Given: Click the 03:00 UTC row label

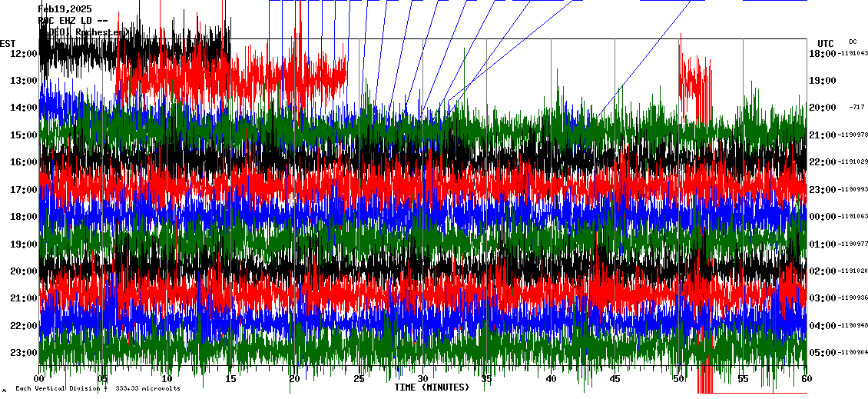Looking at the screenshot, I should 822,298.
